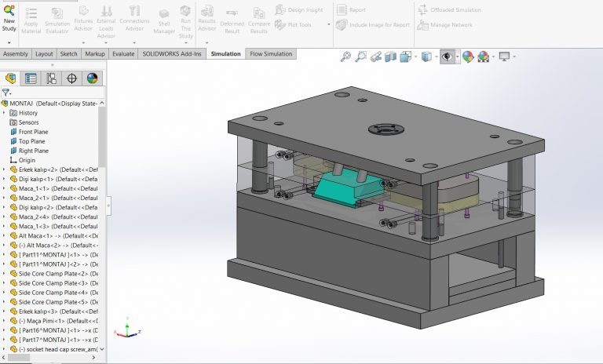The width and height of the screenshot is (603, 364).
Task: Open the dropdown arrow under New Study
Action: [9, 42]
